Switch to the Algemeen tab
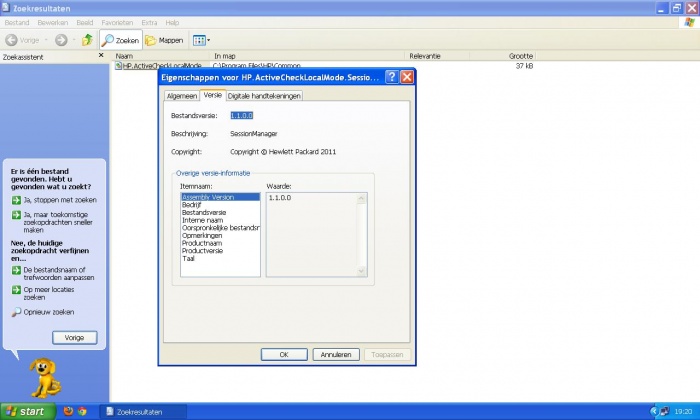The height and width of the screenshot is (420, 700). pos(182,96)
